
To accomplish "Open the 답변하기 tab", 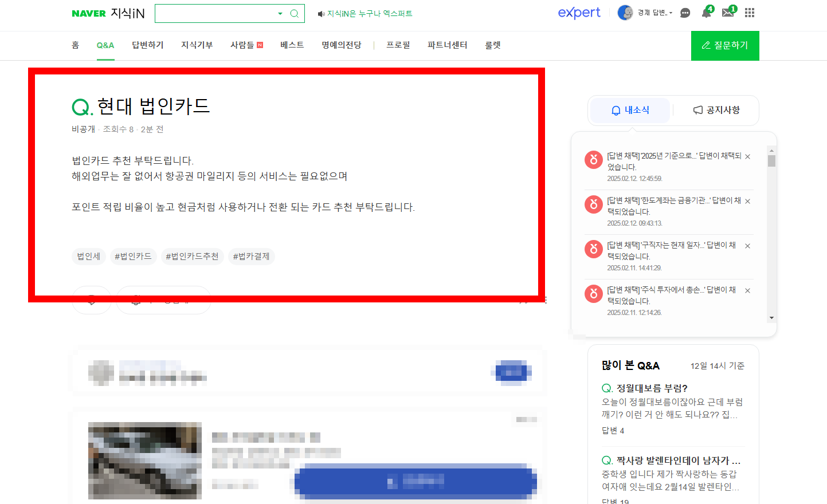I will point(148,45).
